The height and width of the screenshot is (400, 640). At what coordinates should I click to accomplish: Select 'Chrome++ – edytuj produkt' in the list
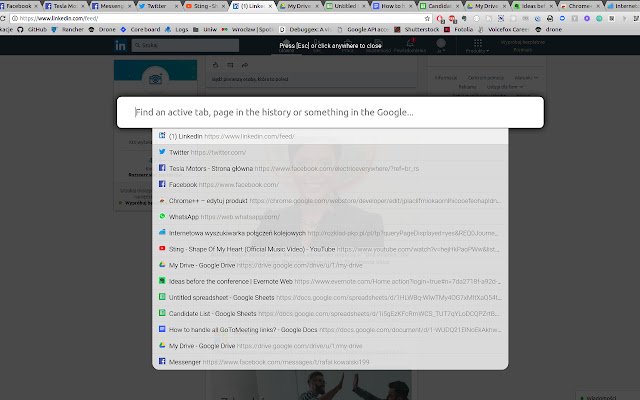[330, 200]
